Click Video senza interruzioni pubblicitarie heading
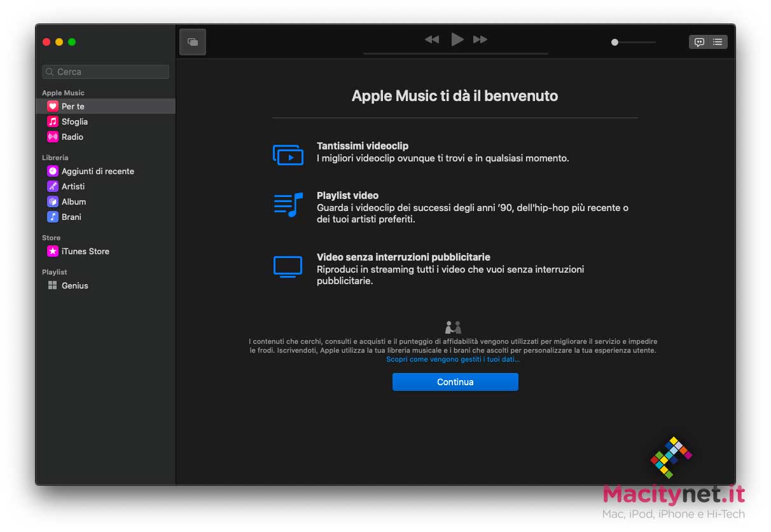Screen dimensions: 771x532 click(403, 257)
